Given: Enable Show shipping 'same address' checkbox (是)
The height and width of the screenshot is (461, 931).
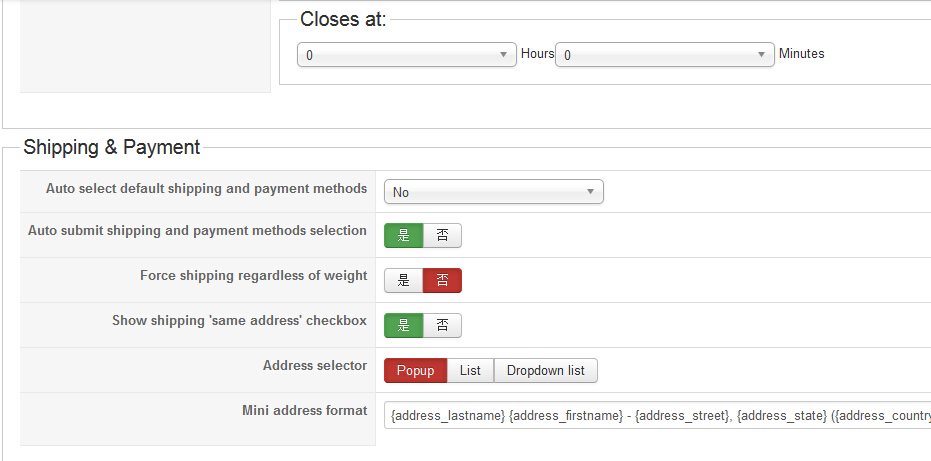Looking at the screenshot, I should [404, 326].
